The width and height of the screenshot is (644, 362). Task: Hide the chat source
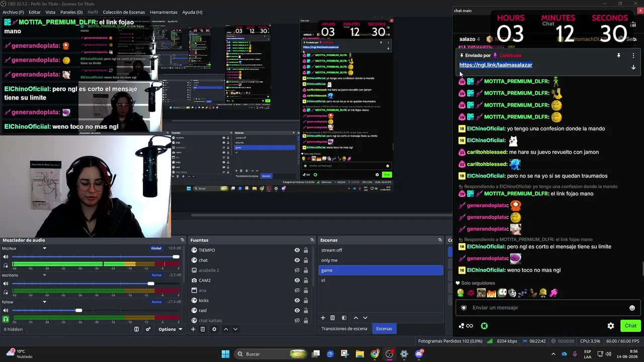coord(297,260)
